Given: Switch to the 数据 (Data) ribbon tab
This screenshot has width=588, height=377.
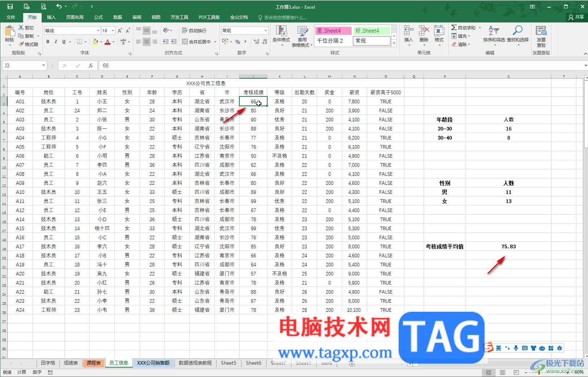Looking at the screenshot, I should click(x=118, y=17).
